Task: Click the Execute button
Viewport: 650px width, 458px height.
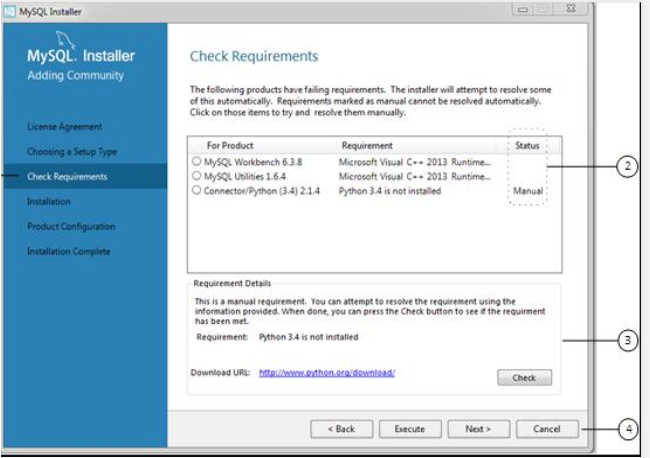Action: coord(410,429)
